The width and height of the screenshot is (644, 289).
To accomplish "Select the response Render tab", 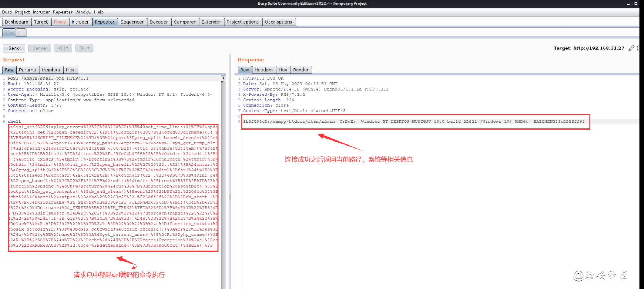I will [x=301, y=70].
